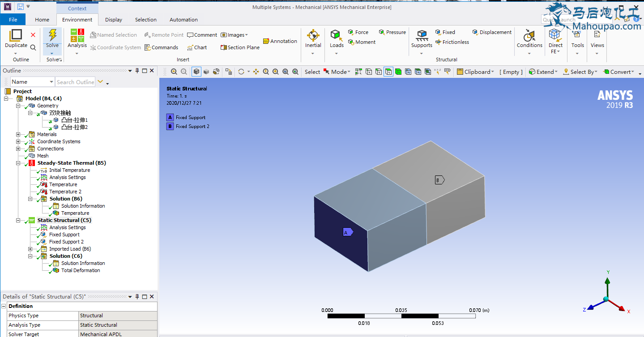Expand the Imported Load (B6) node
Screen dimensions: 644x337
(x=30, y=249)
